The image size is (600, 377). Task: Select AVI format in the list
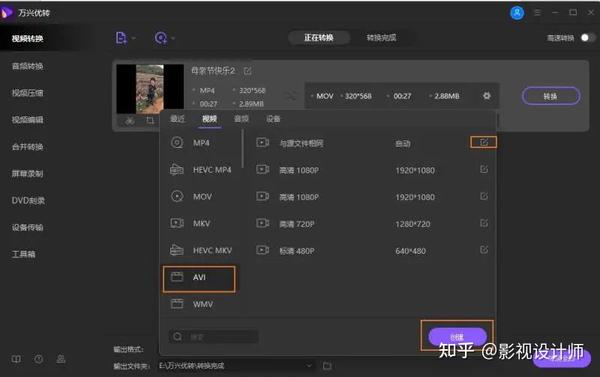(x=199, y=279)
